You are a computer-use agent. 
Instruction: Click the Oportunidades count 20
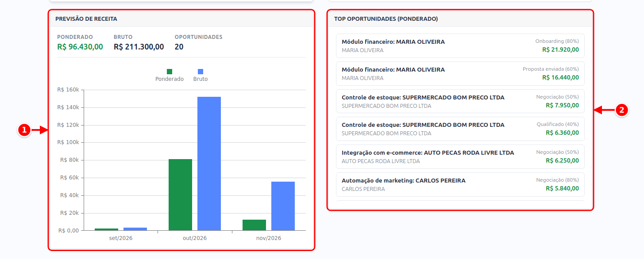click(179, 47)
